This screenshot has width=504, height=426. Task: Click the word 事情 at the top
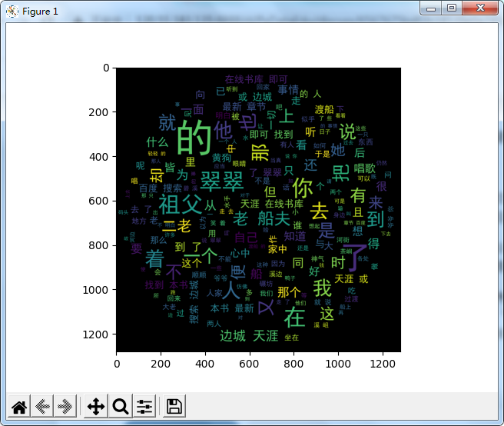[x=288, y=90]
